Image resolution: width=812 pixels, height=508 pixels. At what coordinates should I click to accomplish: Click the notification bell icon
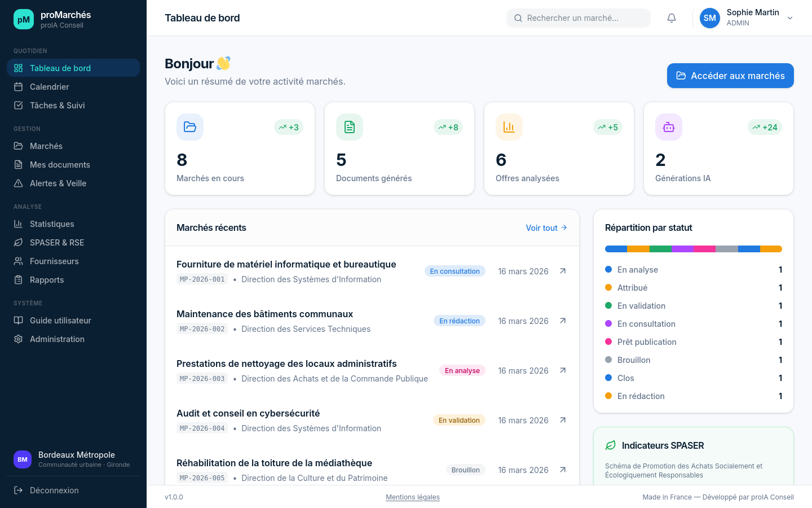[671, 18]
